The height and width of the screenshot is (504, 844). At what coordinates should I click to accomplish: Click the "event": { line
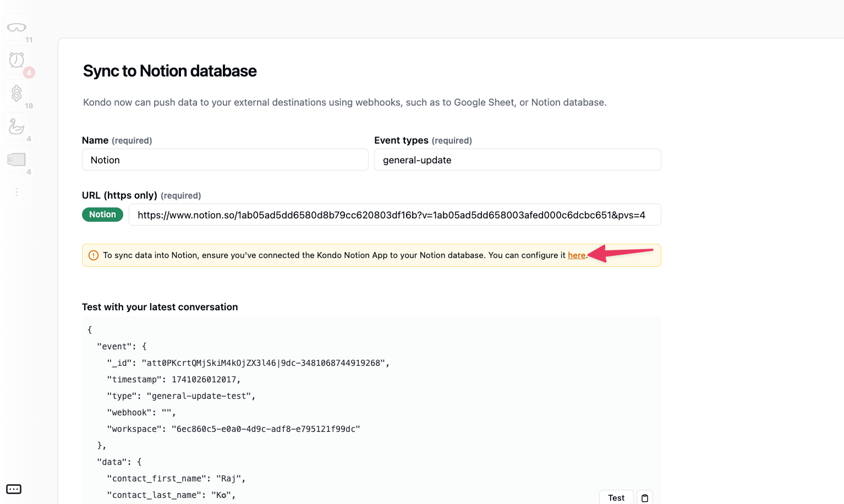coord(122,347)
